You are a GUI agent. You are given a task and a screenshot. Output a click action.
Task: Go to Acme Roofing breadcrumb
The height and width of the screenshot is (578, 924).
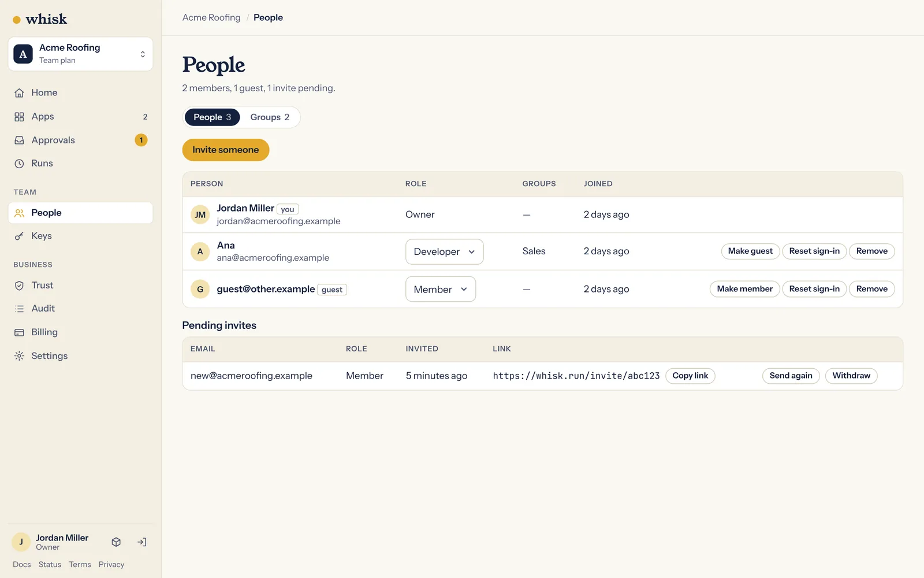click(211, 18)
